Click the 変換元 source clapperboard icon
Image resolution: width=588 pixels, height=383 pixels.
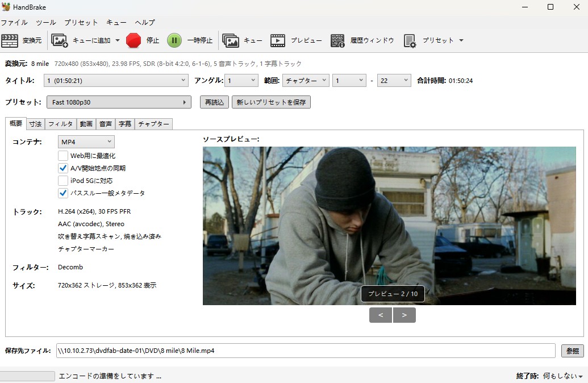click(10, 40)
